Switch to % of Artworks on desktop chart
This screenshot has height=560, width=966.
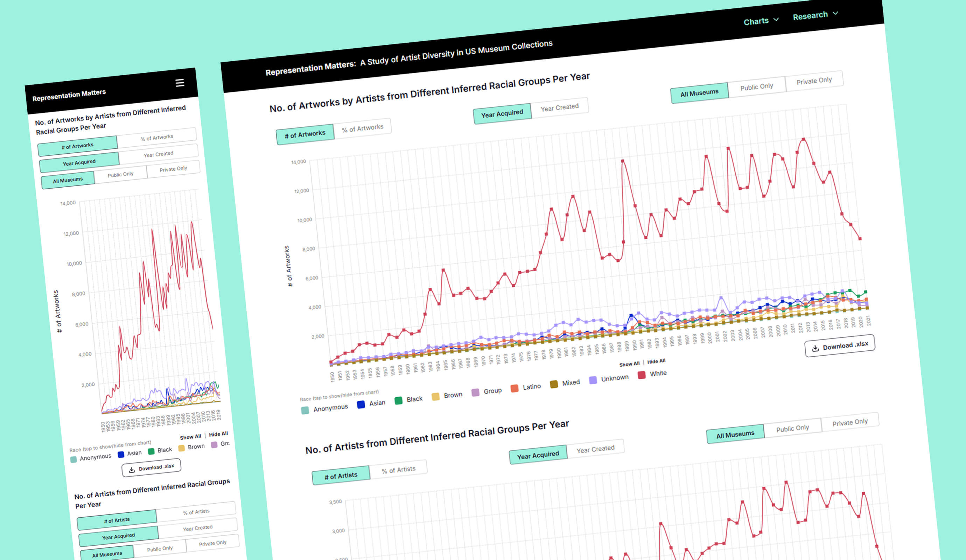363,128
